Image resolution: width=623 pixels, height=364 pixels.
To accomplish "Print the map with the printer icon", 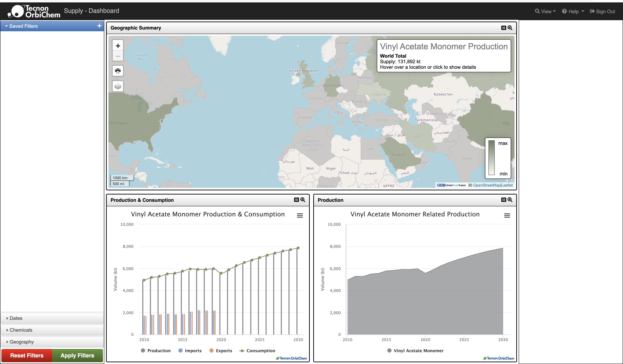I will coord(118,71).
